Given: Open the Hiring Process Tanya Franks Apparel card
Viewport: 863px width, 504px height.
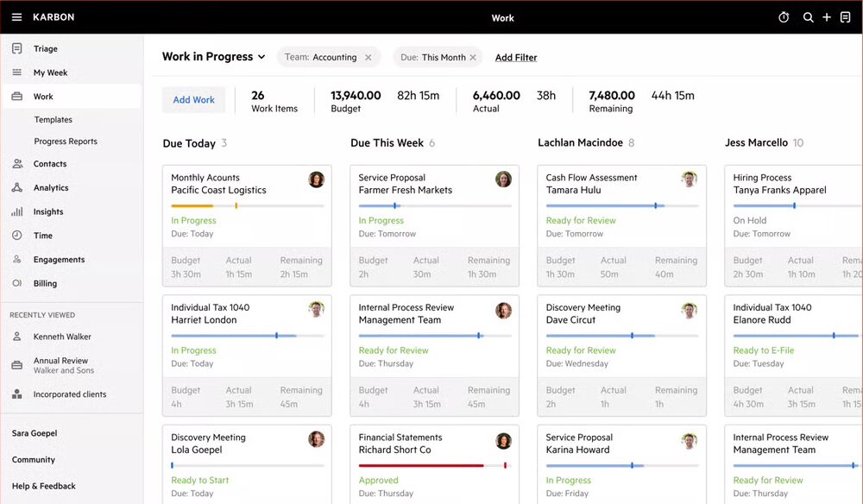Looking at the screenshot, I should pos(794,225).
